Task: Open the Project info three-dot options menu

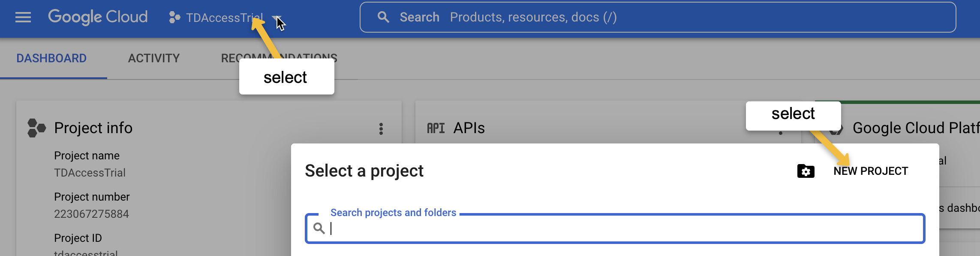Action: tap(381, 129)
